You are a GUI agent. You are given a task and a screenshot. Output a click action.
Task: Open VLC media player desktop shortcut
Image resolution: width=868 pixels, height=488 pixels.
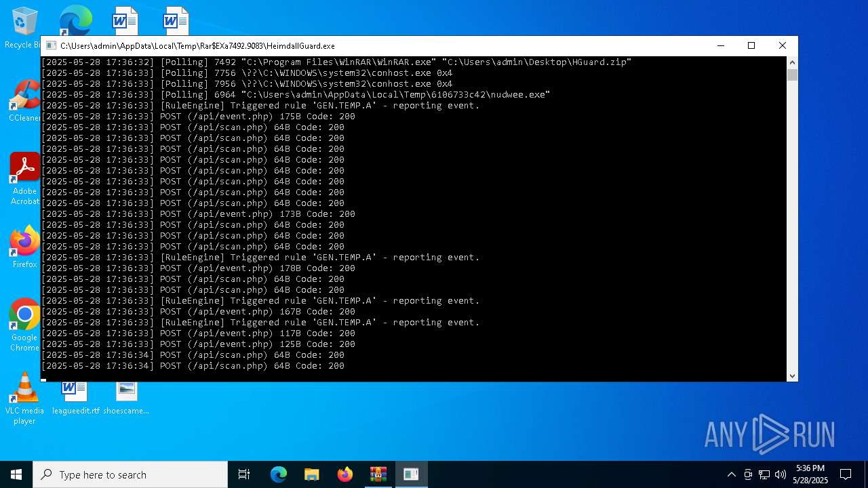coord(24,399)
